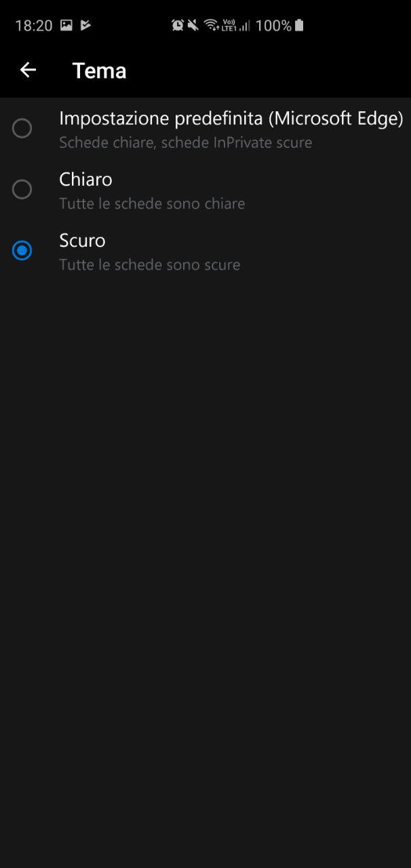This screenshot has width=411, height=868.
Task: Select the Impostazione predefinita radio button
Action: coord(22,128)
